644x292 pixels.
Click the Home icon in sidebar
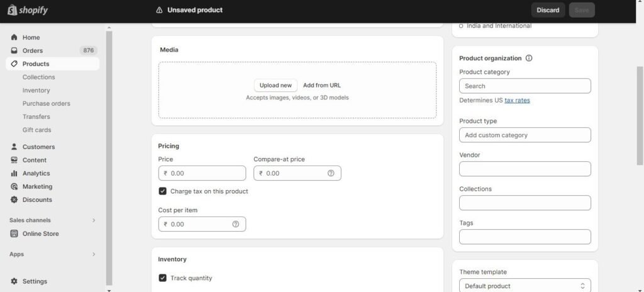(x=14, y=38)
